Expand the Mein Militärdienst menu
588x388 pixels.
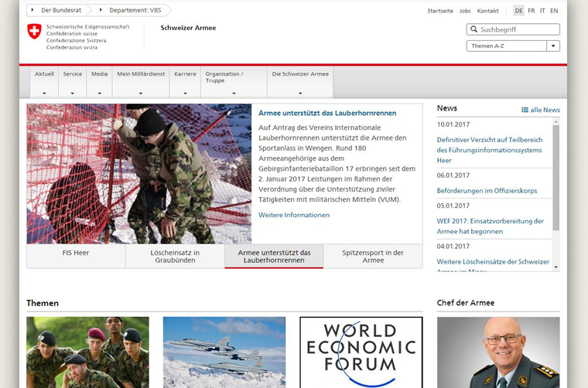[x=141, y=83]
